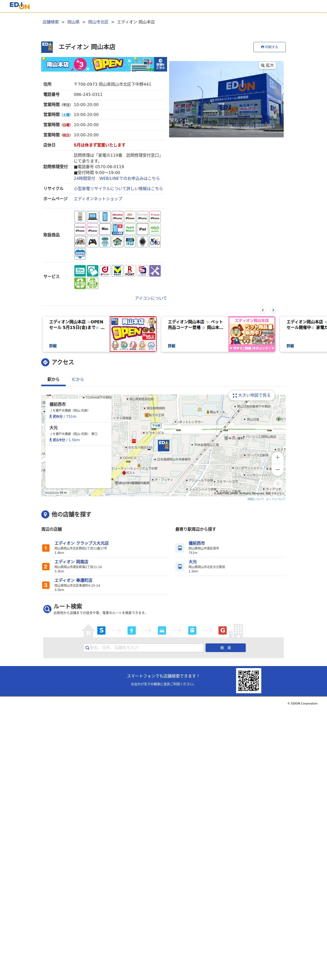Click 詳細 on the ペット用品コーナー card
This screenshot has width=327, height=980.
tap(172, 346)
